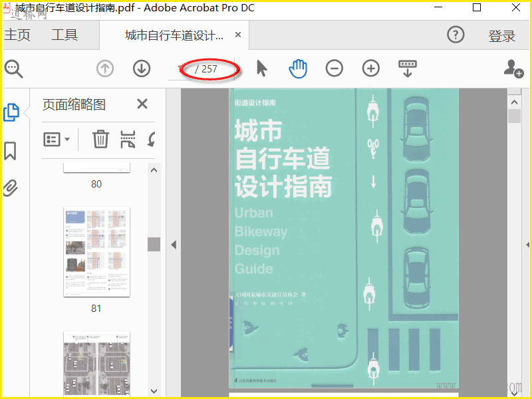Screen dimensions: 532x399
Task: Click the share with others person icon
Action: pos(513,68)
